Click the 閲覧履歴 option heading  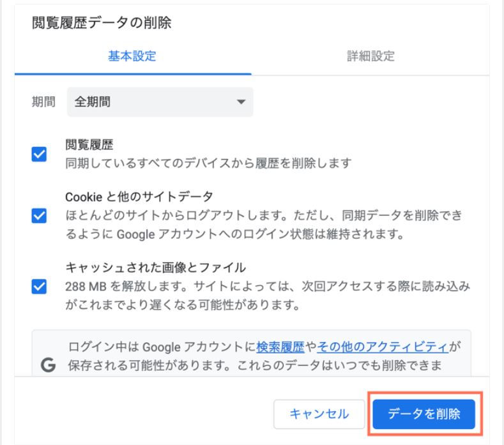point(84,145)
